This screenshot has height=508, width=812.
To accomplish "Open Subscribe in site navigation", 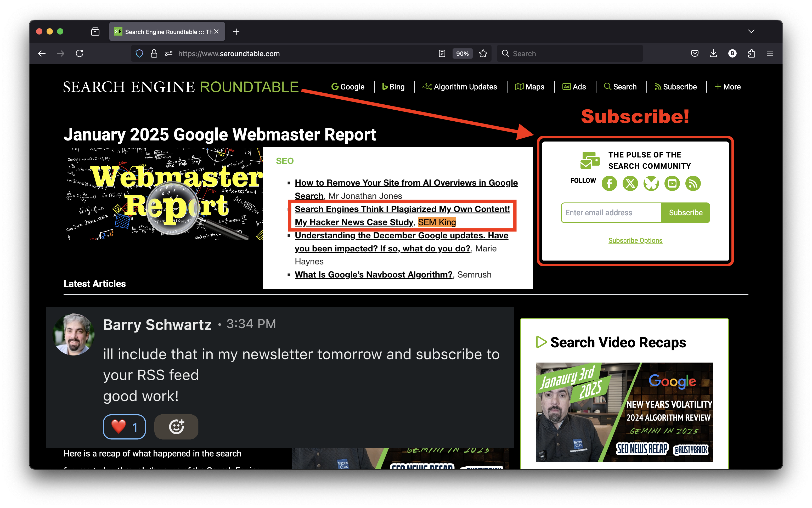I will tap(675, 87).
